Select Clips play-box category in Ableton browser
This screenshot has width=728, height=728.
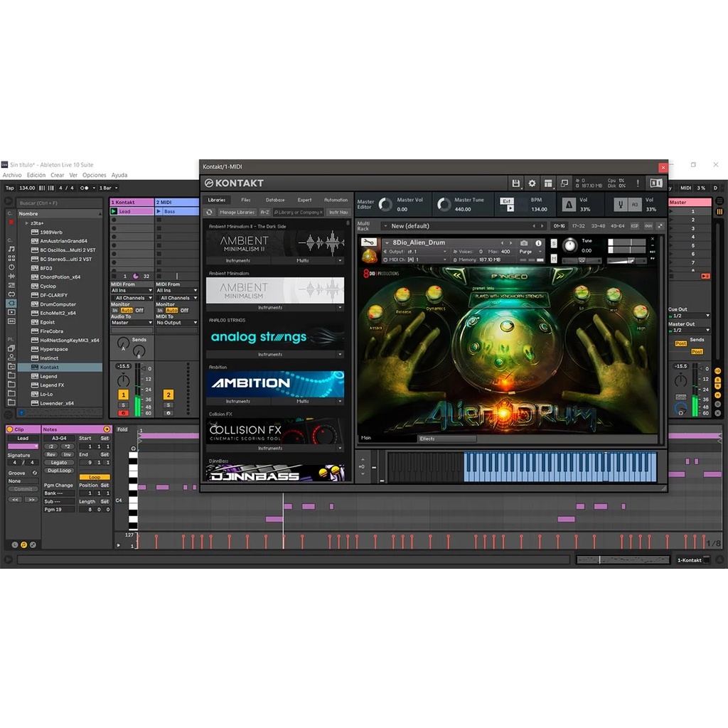[11, 312]
